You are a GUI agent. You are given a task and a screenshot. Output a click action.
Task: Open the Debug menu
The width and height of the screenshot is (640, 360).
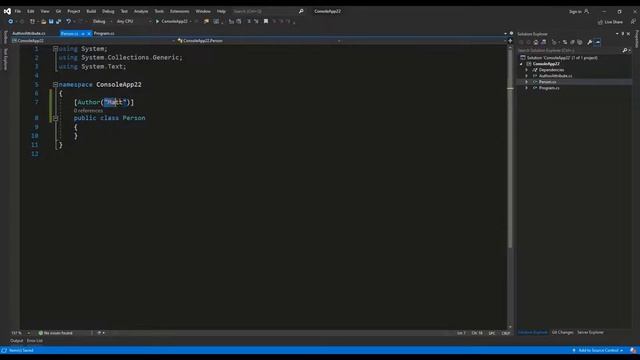[108, 11]
